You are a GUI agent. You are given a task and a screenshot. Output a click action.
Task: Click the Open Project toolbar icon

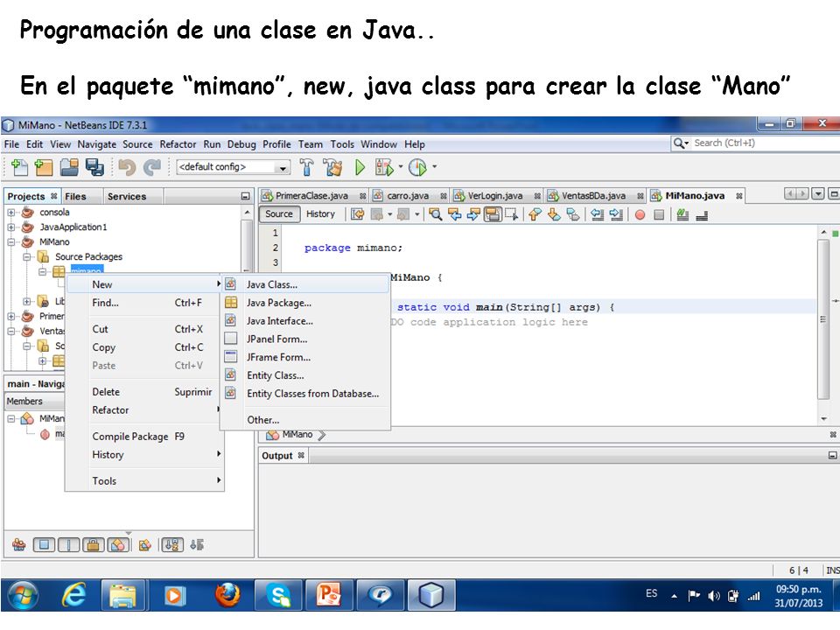tap(69, 168)
